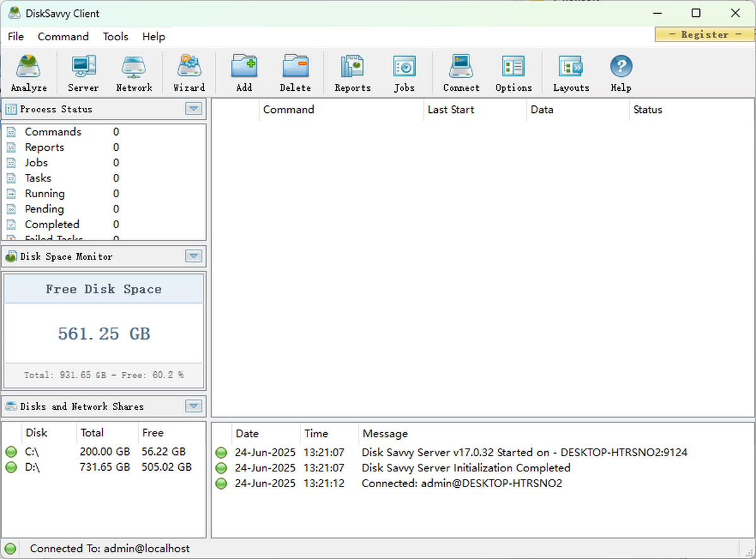Click the Connect icon
The width and height of the screenshot is (756, 559).
pos(461,72)
